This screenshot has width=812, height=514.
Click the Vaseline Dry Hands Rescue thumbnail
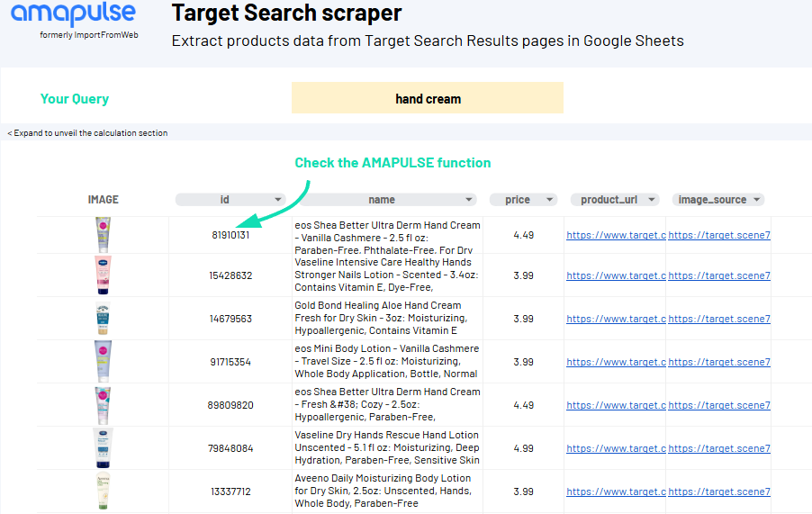click(x=103, y=448)
